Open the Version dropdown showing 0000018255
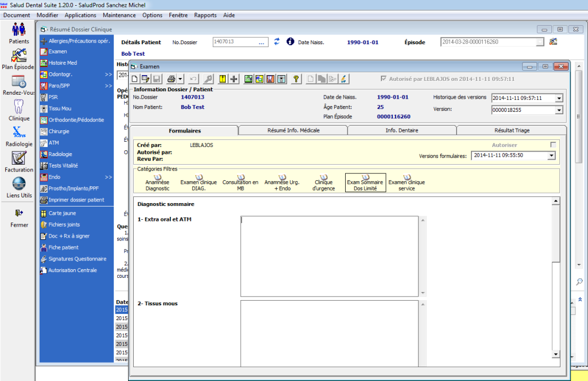Screen dimensions: 588x381 (x=559, y=110)
